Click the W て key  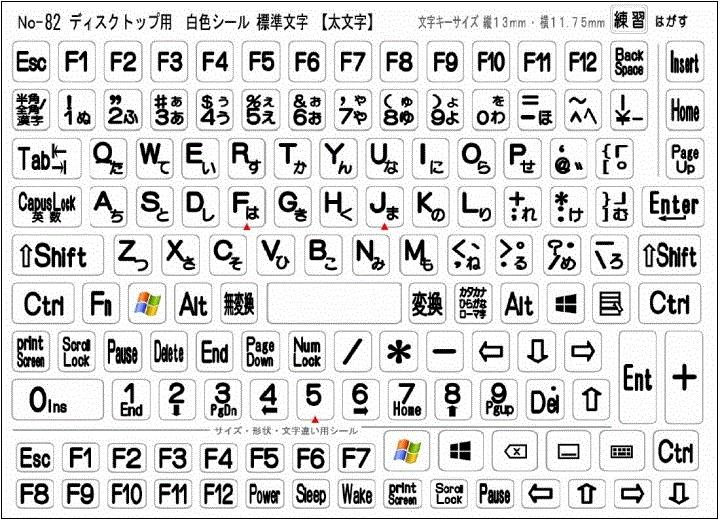pos(155,159)
